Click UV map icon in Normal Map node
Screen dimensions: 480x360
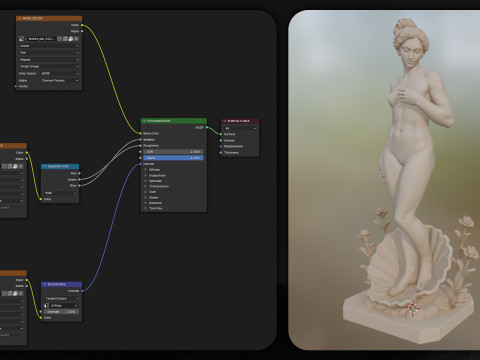click(x=47, y=305)
